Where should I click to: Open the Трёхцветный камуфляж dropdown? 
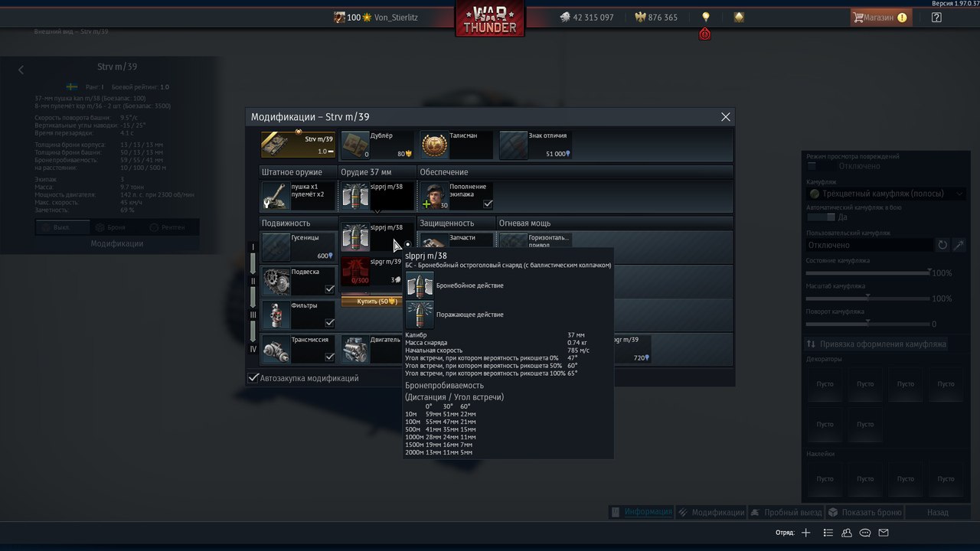(x=887, y=194)
